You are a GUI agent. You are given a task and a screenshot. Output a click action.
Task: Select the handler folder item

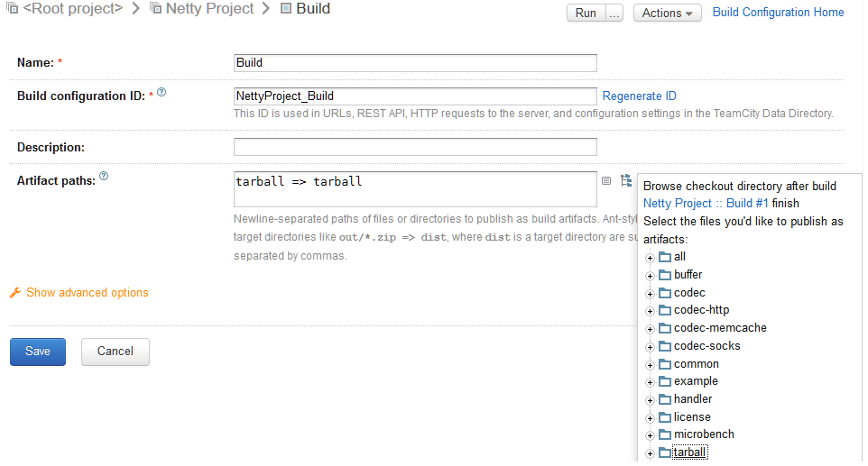coord(693,399)
